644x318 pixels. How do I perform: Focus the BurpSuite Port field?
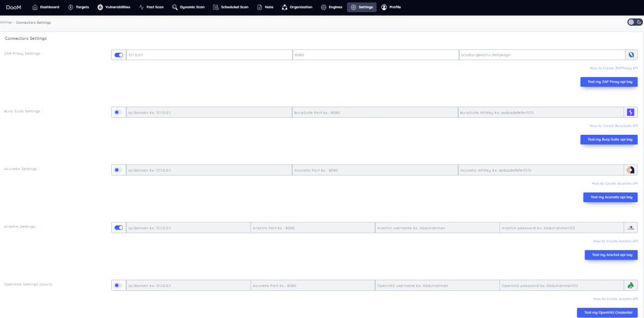tap(376, 113)
